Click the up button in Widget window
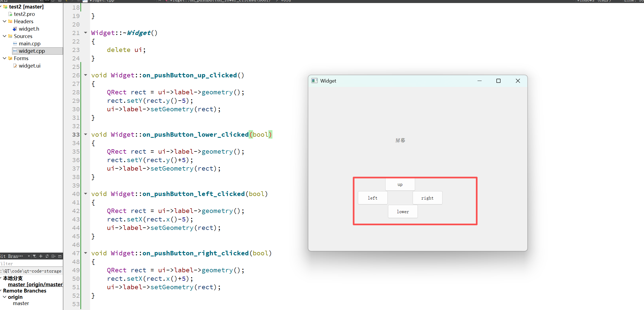 400,185
